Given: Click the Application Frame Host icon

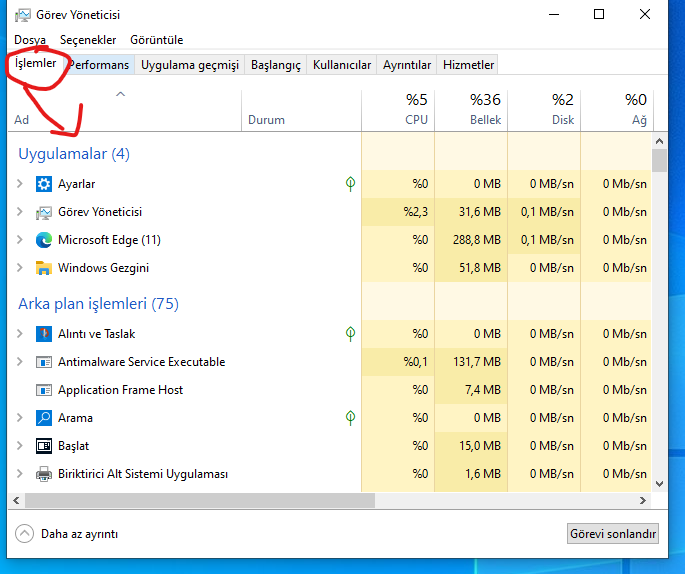Looking at the screenshot, I should 44,390.
